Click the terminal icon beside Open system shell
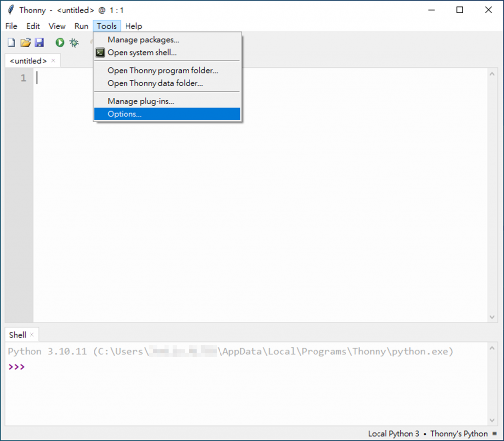 pos(100,52)
